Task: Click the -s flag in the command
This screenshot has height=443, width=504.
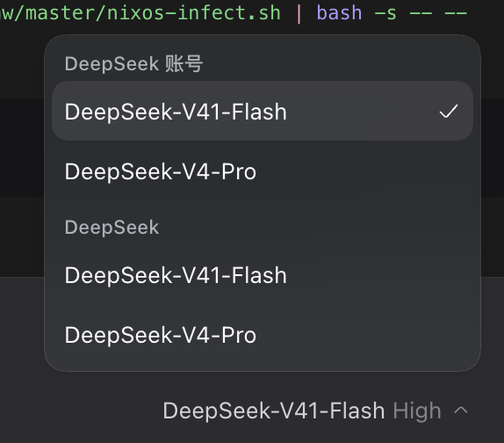Action: pyautogui.click(x=385, y=13)
